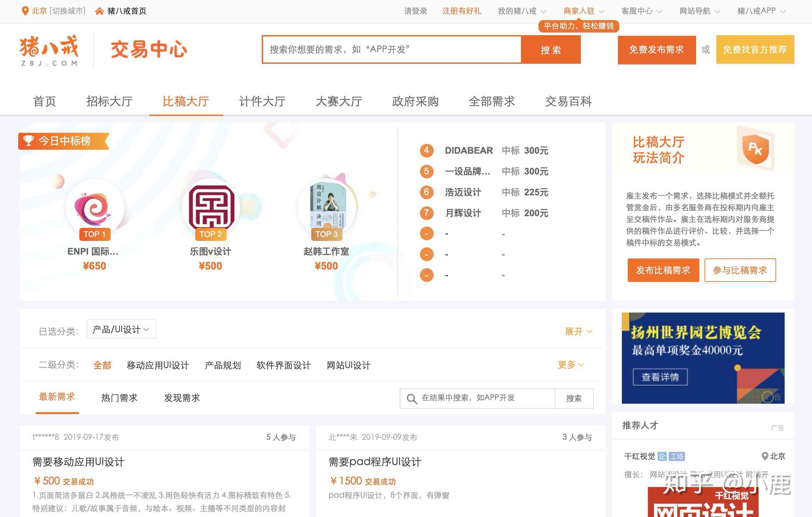
Task: Filter by 网站UI设计 subcategory
Action: (349, 365)
